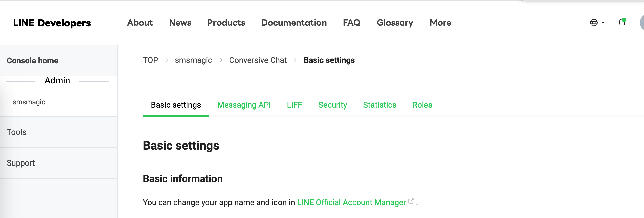Click the LINE Developers logo

pos(52,23)
